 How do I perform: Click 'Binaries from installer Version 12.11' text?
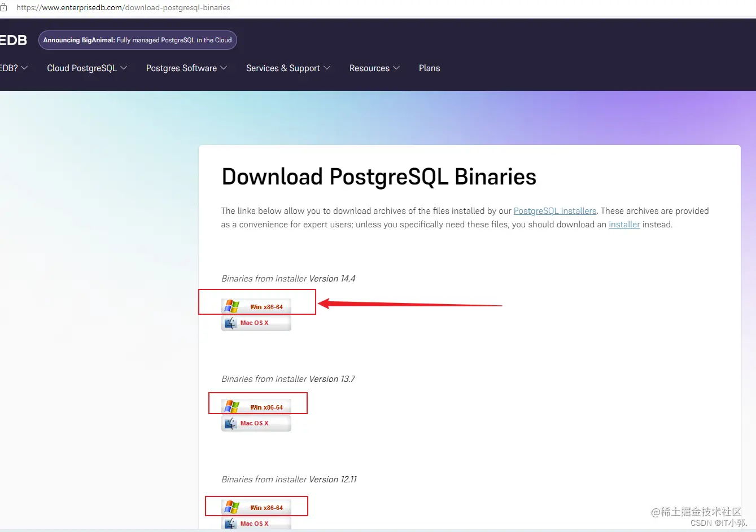[x=289, y=480]
